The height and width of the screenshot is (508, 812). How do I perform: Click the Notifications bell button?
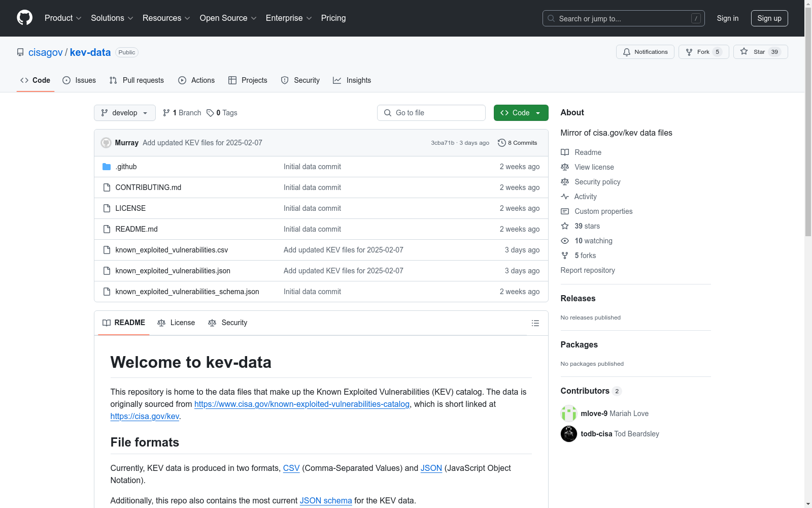click(645, 52)
